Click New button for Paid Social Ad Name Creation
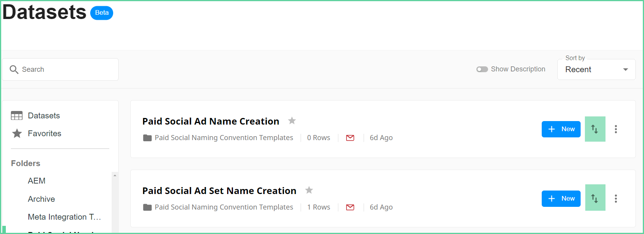The height and width of the screenshot is (234, 644). point(561,129)
